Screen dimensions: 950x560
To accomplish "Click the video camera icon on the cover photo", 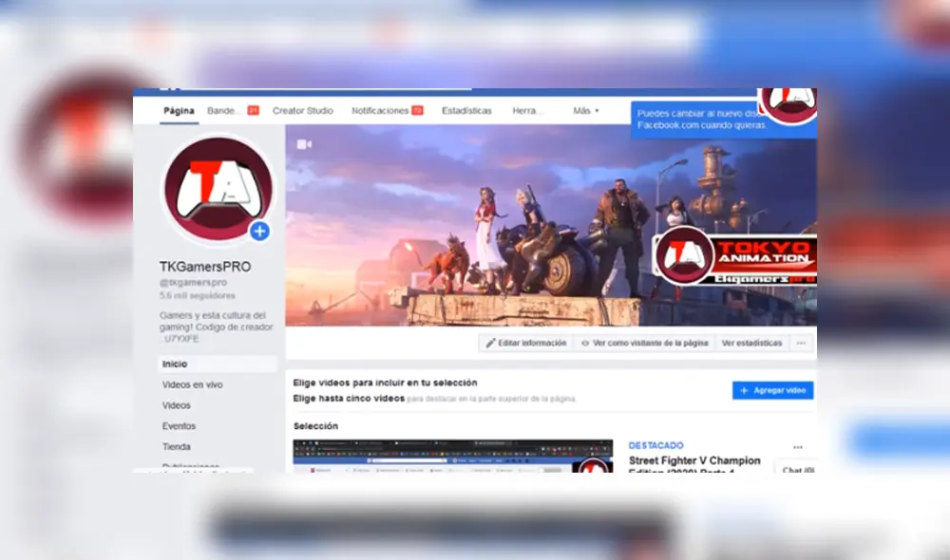I will pos(304,143).
